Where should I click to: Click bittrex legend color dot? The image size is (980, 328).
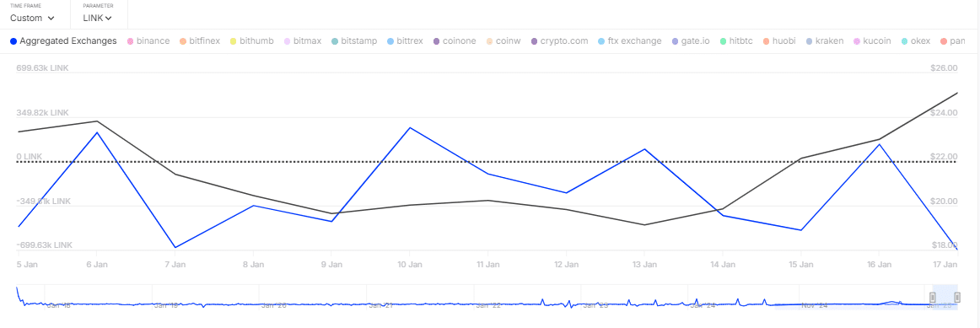click(x=390, y=41)
